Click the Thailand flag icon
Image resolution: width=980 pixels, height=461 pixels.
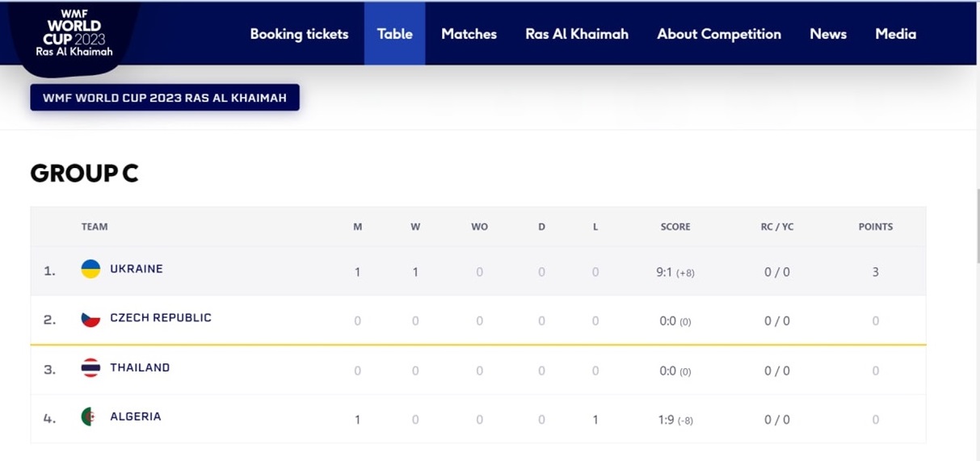coord(90,368)
